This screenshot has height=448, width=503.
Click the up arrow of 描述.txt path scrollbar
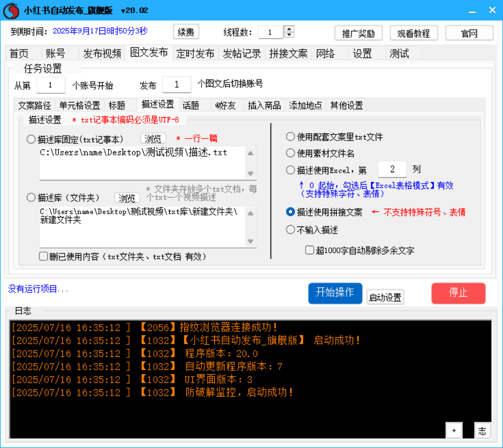pos(250,153)
